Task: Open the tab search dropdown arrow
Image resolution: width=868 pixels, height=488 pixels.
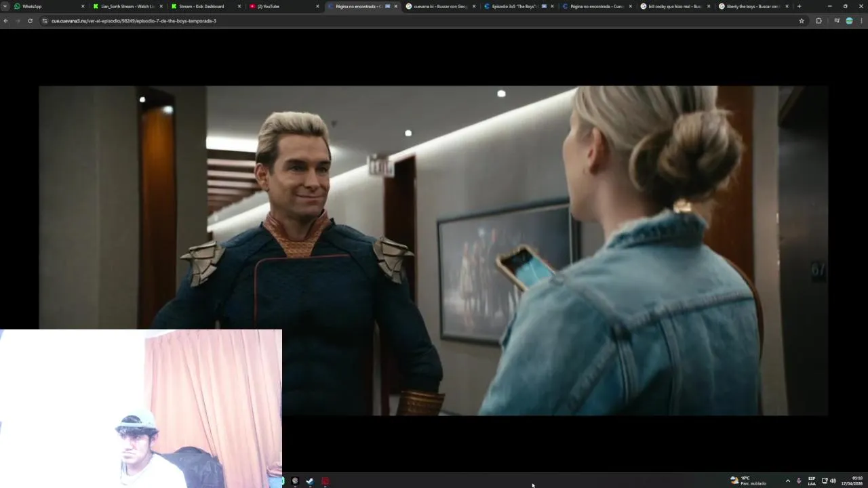Action: 5,6
